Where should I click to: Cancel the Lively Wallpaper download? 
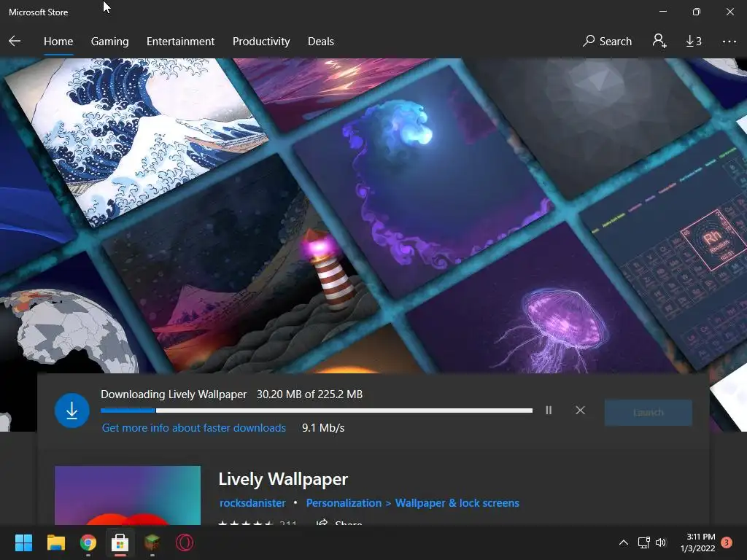(580, 410)
